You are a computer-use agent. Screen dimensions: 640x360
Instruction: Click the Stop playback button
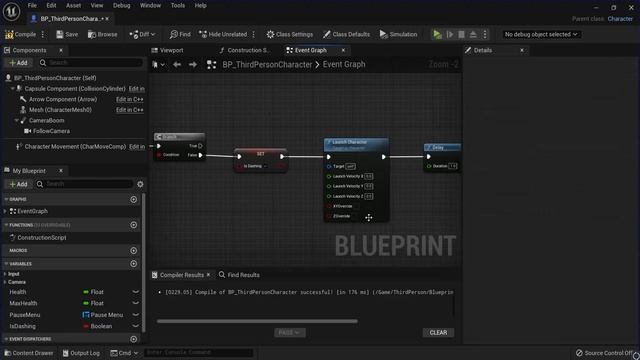(x=461, y=35)
